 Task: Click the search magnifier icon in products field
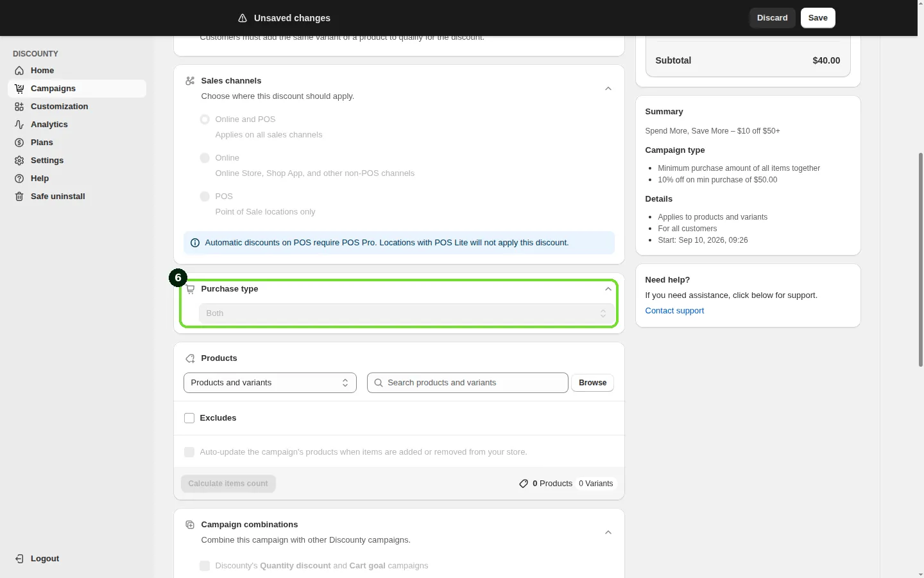[379, 383]
